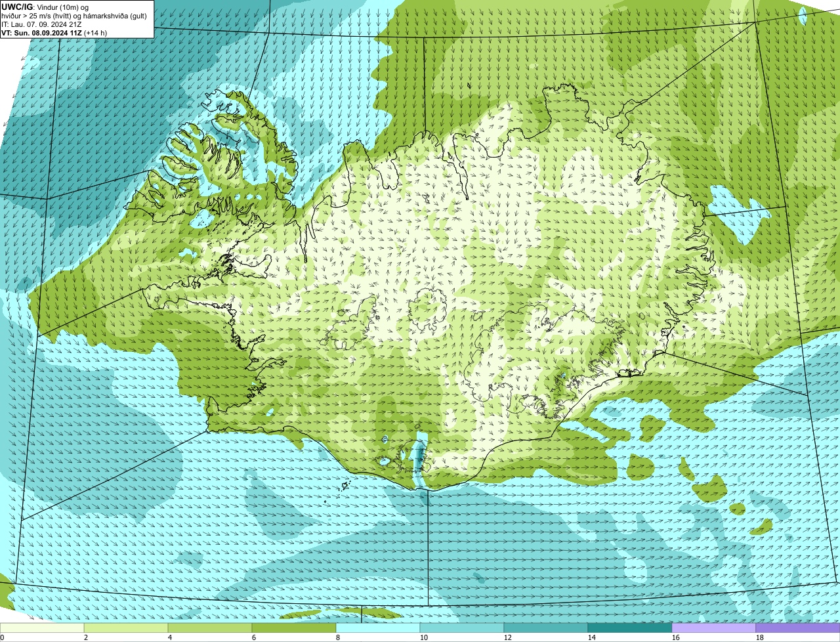Click the '14' label on the color scale
The width and height of the screenshot is (840, 642).
(x=592, y=637)
